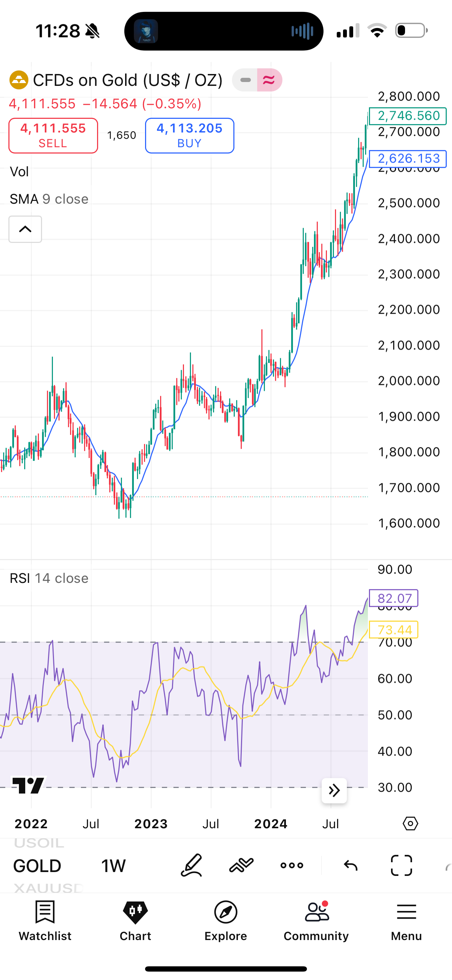
Task: Tap the 1,650 spread value
Action: point(122,135)
